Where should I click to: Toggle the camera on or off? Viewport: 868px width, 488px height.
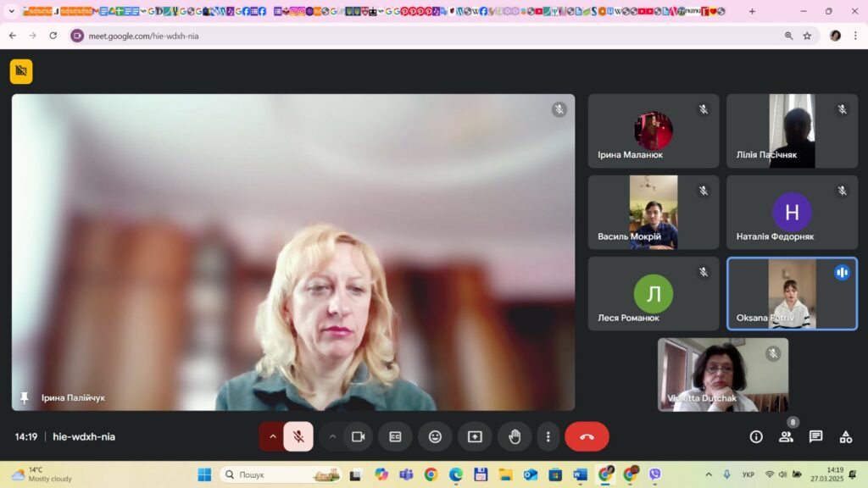coord(359,436)
